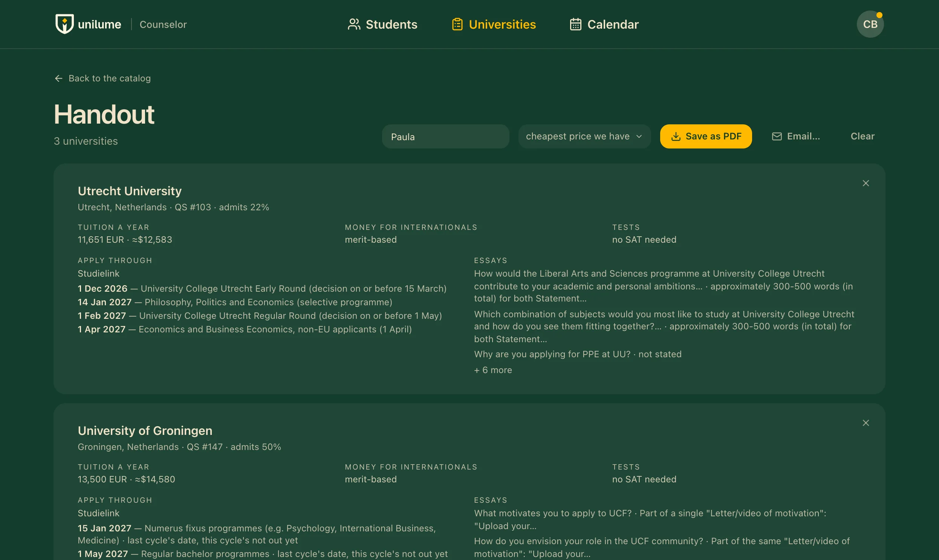Click Studielink under Utrecht Apply Through
Viewport: 939px width, 560px height.
98,273
